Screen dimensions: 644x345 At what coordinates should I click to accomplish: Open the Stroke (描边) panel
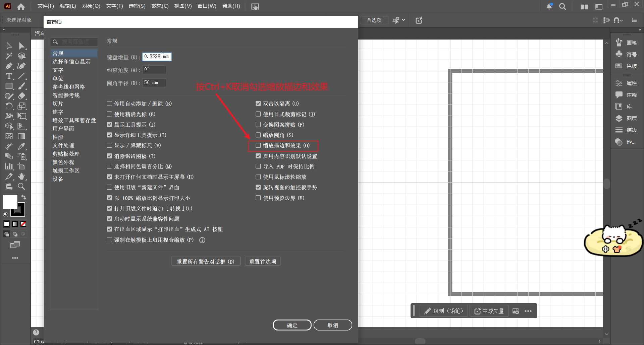tap(626, 130)
